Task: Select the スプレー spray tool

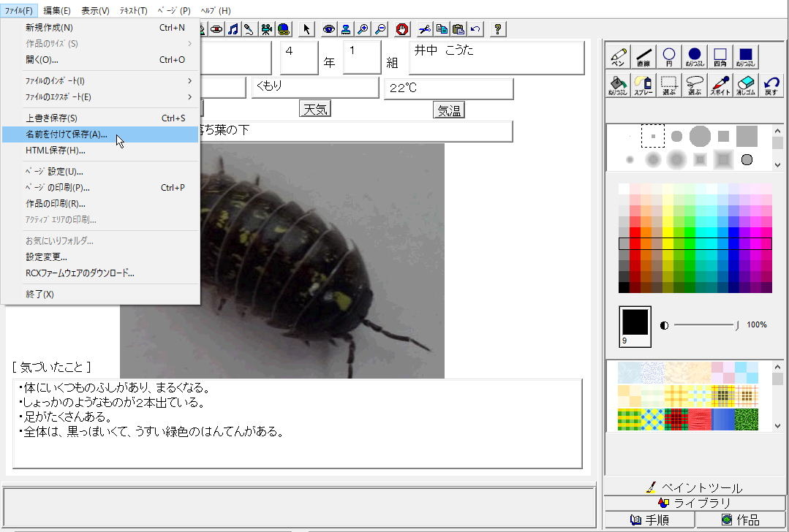Action: pyautogui.click(x=643, y=85)
